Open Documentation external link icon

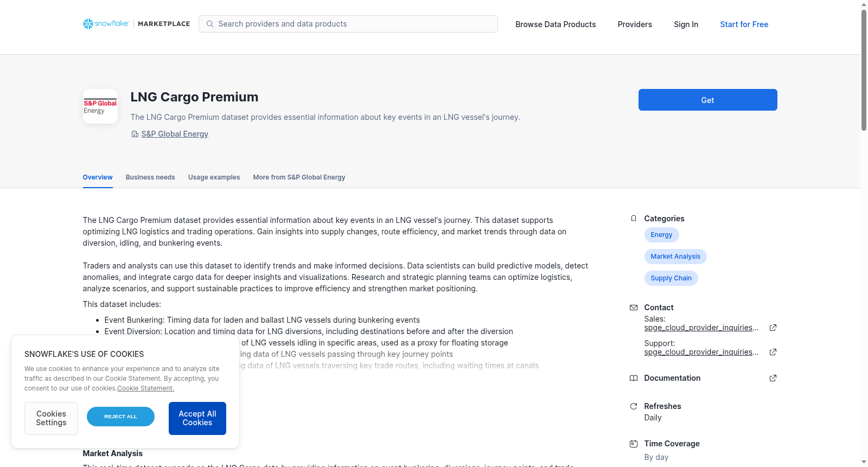773,378
